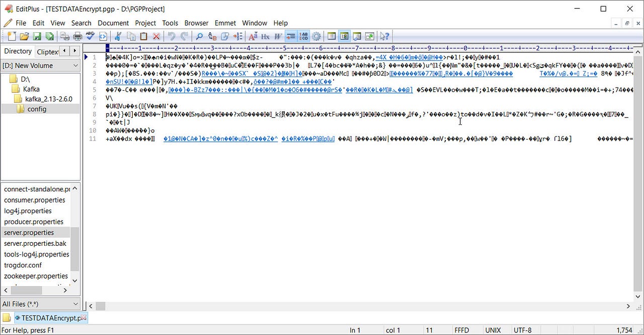
Task: Click the Print Preview toolbar icon
Action: tap(65, 36)
